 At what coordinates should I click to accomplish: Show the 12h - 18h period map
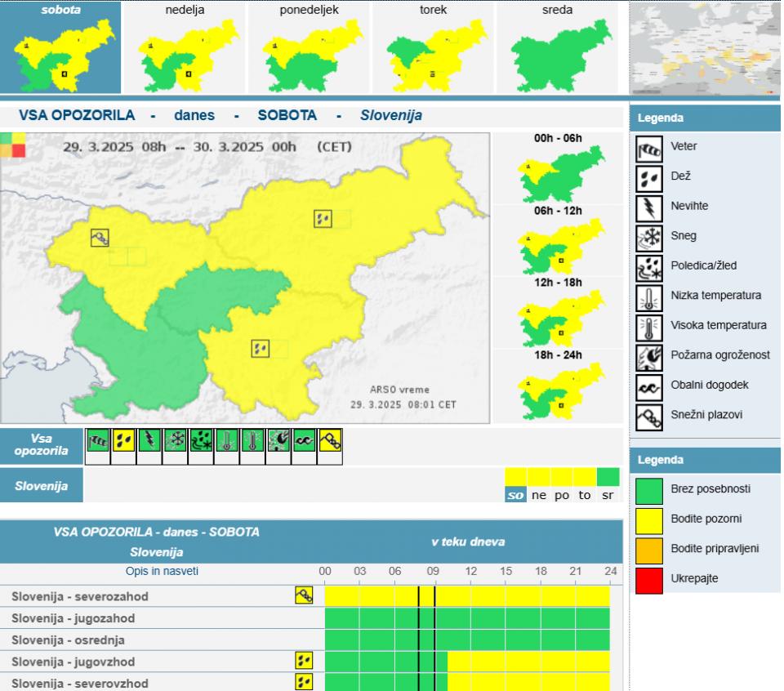557,313
